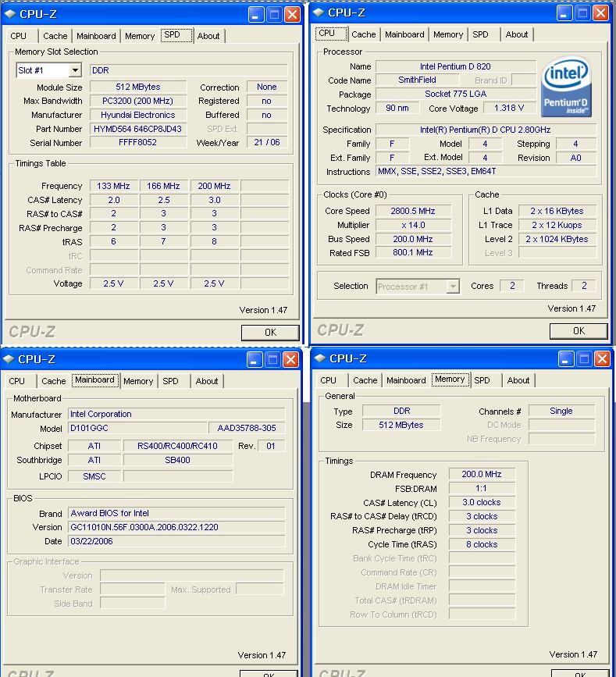Open Mainboard tab in memory timings window

(x=406, y=380)
